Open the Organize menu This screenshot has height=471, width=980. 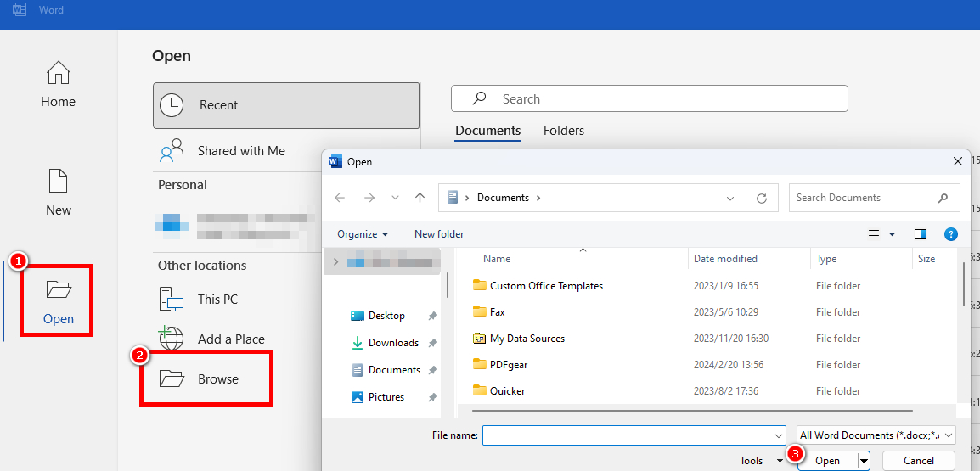tap(363, 234)
